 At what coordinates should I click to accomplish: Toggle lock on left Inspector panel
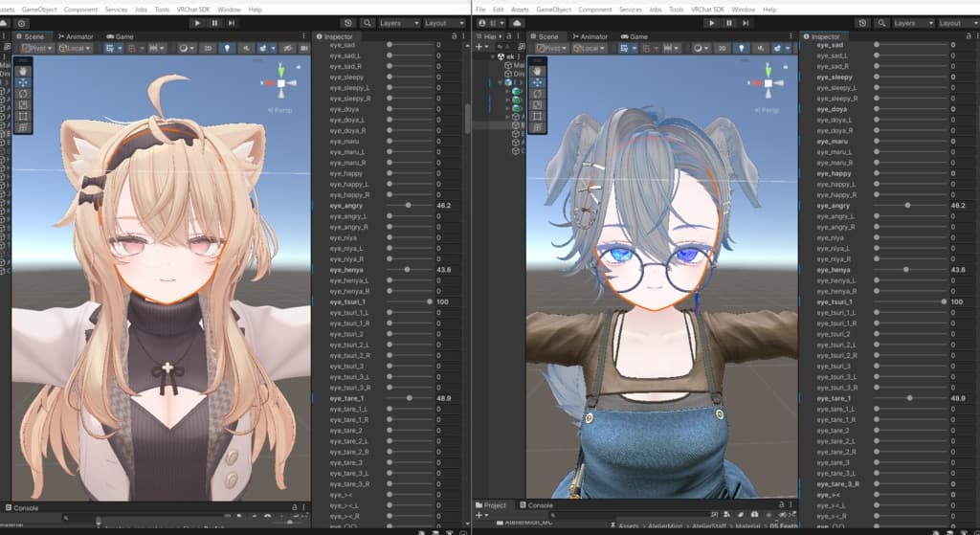[x=455, y=36]
